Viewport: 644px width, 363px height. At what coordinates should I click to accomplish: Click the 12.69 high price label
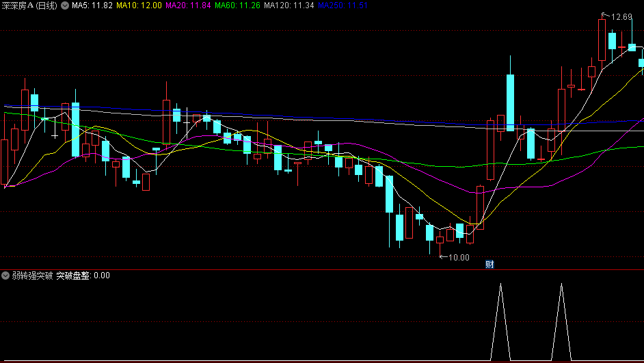[x=621, y=17]
